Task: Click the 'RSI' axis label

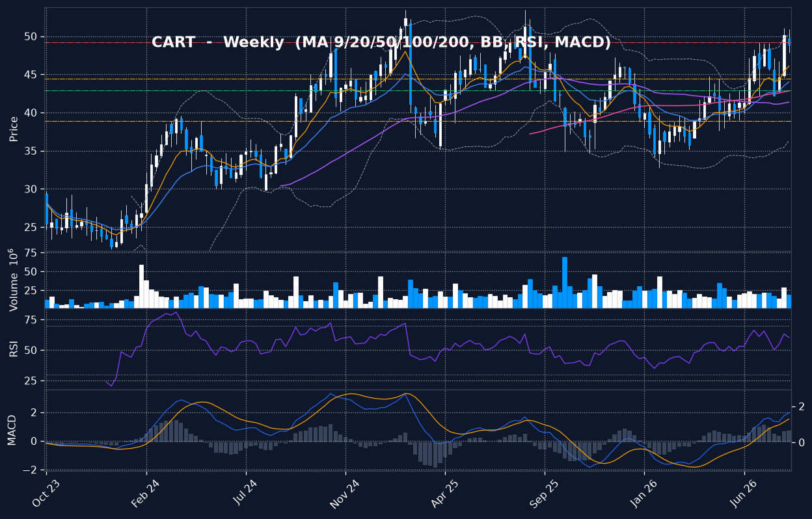Action: coord(14,350)
